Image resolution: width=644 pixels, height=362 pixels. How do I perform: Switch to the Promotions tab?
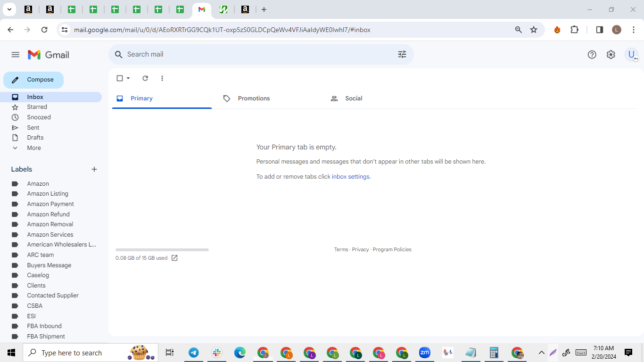point(269,99)
